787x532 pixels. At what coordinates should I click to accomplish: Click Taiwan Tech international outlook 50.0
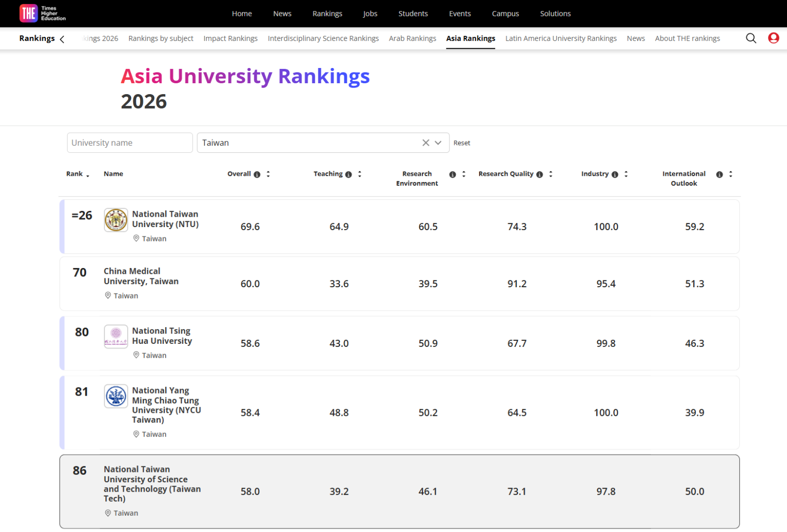[x=694, y=492]
